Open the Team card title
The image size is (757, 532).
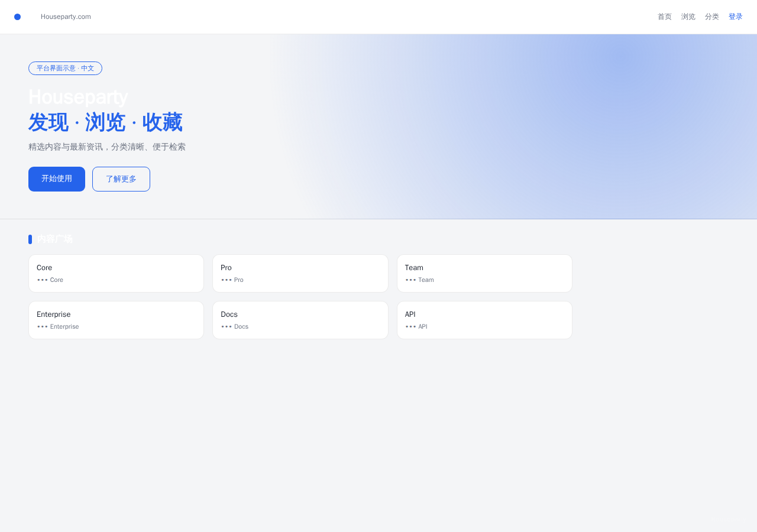[414, 268]
